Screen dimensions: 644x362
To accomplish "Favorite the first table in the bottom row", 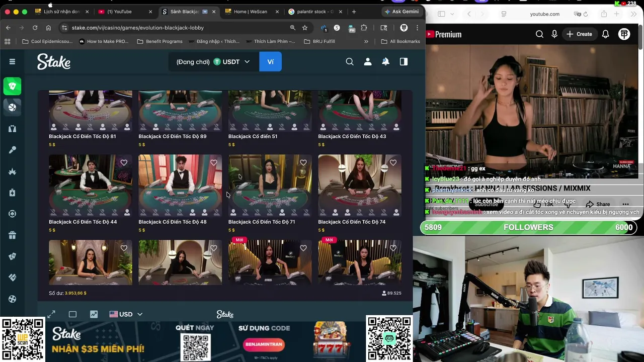I will pos(124,248).
